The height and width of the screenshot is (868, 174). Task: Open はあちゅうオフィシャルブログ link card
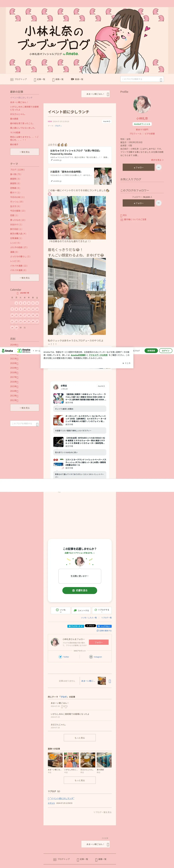click(79, 155)
